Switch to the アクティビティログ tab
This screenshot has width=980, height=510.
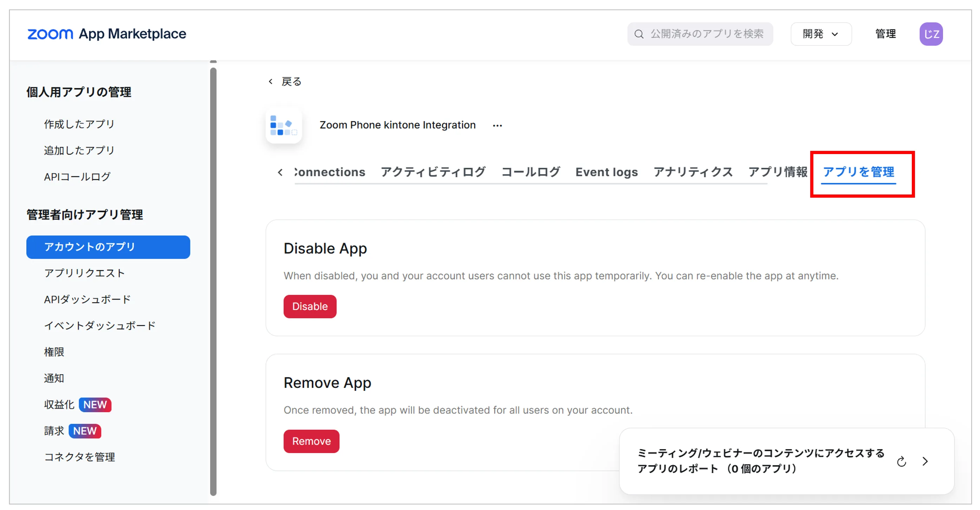(433, 172)
